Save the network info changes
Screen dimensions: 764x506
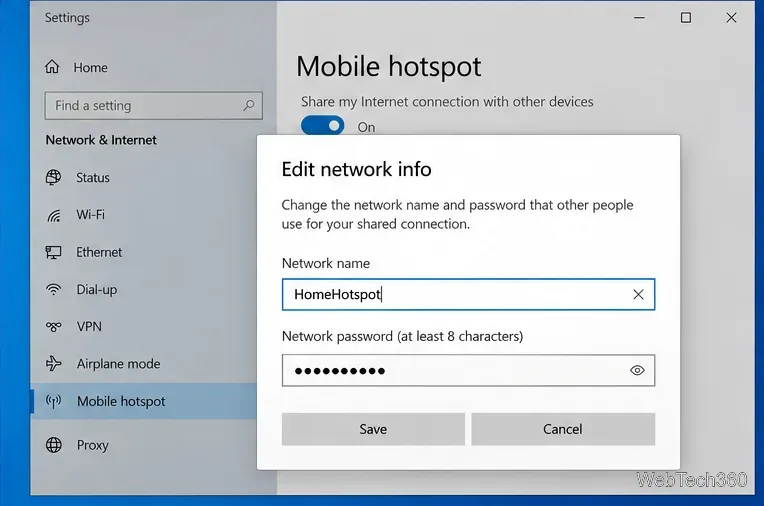pos(373,429)
